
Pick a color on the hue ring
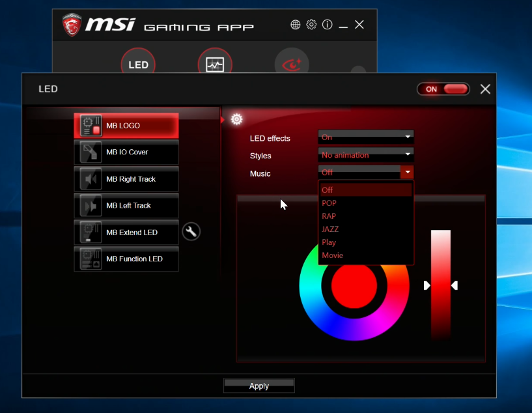(354, 330)
